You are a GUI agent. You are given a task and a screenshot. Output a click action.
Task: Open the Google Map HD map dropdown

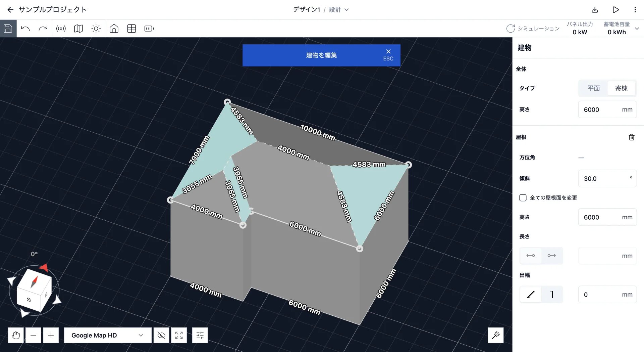point(108,335)
